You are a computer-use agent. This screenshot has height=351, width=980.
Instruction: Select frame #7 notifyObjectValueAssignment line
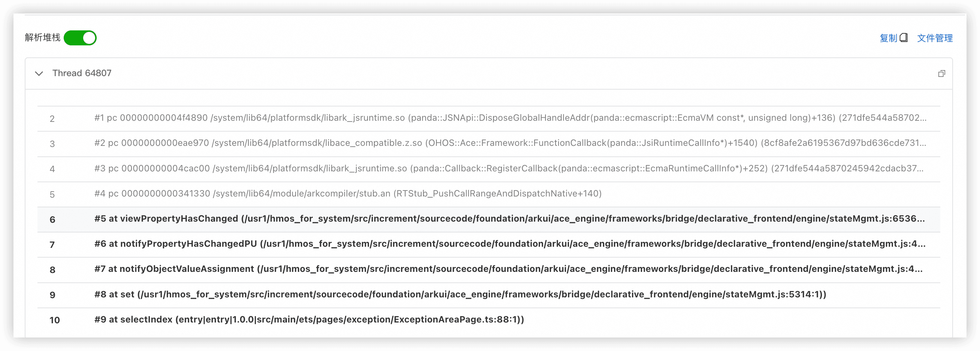[x=508, y=269]
